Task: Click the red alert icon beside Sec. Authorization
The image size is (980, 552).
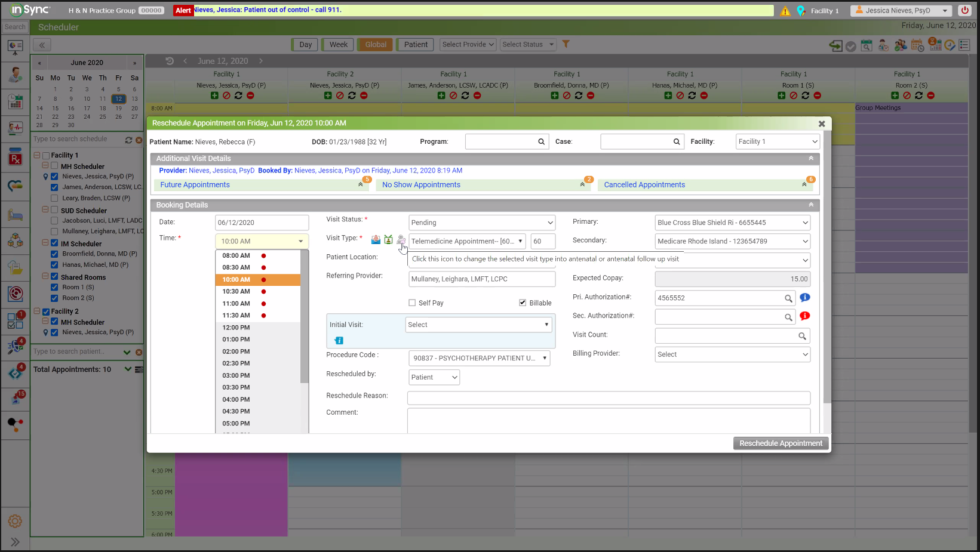Action: coord(804,316)
